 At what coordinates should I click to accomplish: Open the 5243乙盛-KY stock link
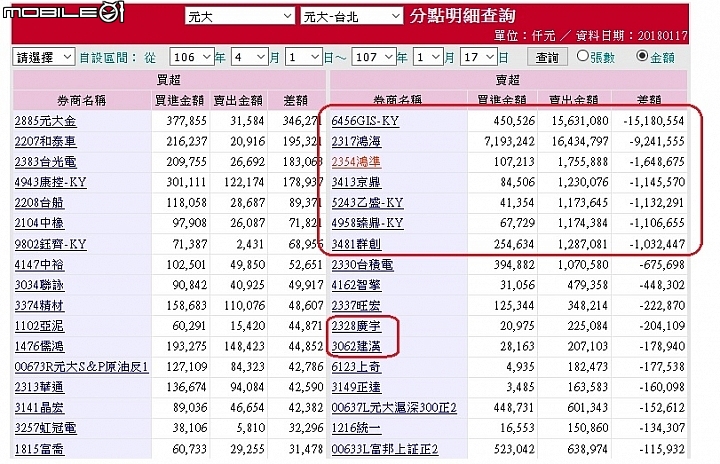tap(368, 203)
